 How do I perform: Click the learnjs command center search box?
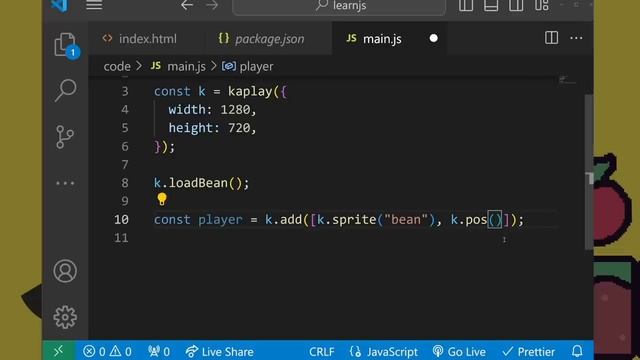click(339, 6)
